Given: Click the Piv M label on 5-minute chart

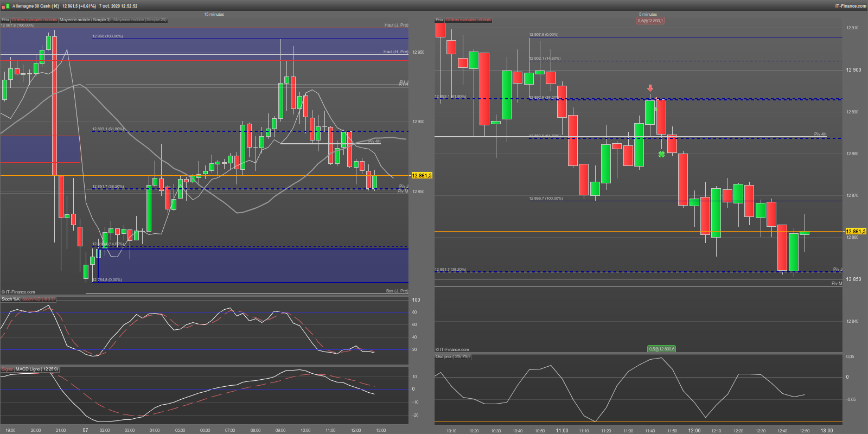Looking at the screenshot, I should pyautogui.click(x=837, y=284).
